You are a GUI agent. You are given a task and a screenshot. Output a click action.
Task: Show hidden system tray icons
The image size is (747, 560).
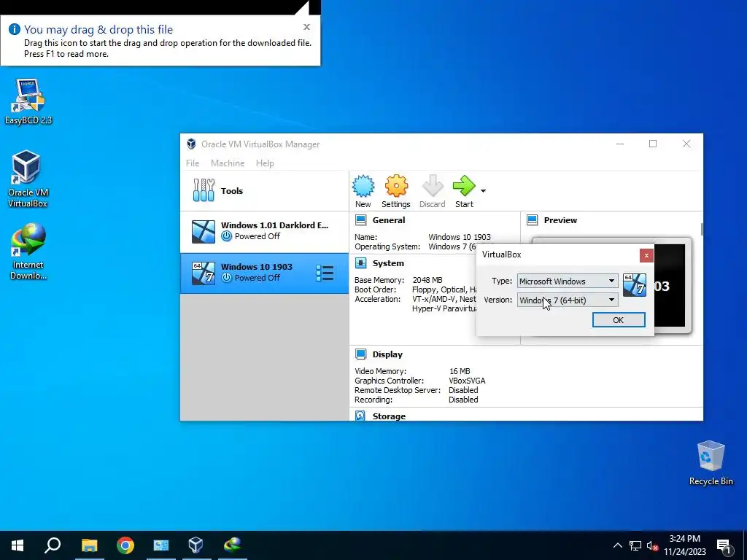click(617, 545)
